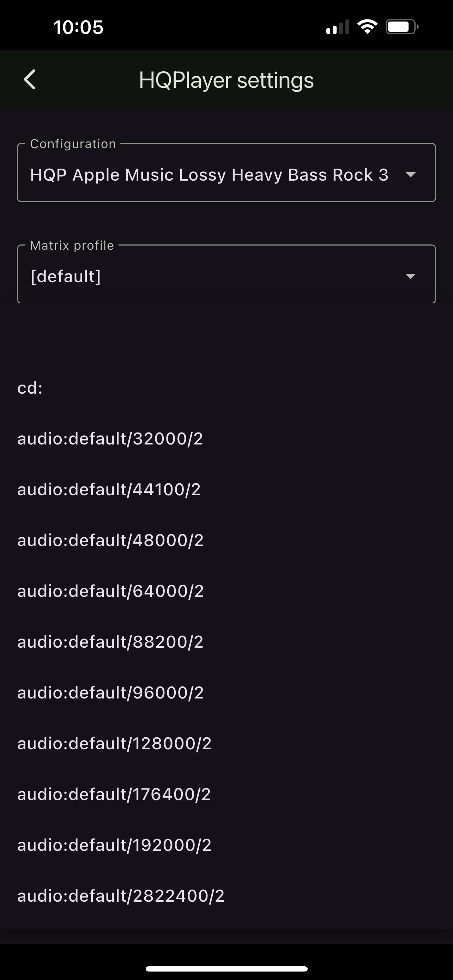Select audio:default/2822400/2 entry

(121, 896)
